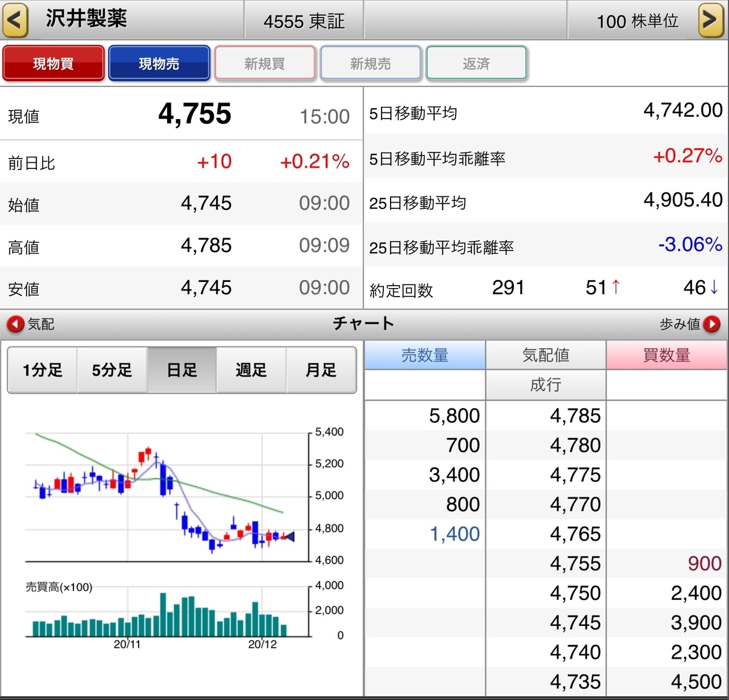Tap buy quantity 900
The width and height of the screenshot is (729, 700).
(705, 563)
